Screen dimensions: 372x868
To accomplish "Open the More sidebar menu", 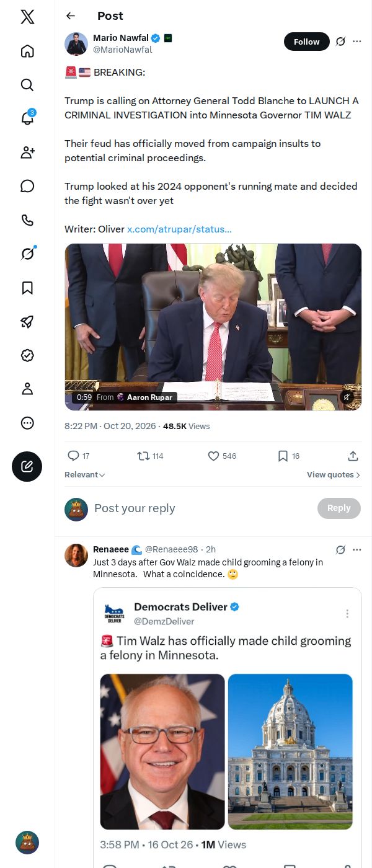I will click(x=27, y=423).
